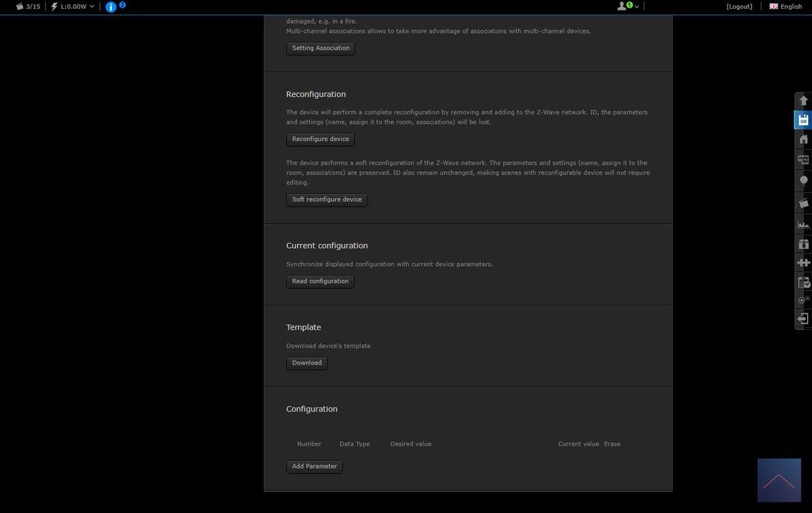Open the plugins puzzle piece icon

coord(803,263)
